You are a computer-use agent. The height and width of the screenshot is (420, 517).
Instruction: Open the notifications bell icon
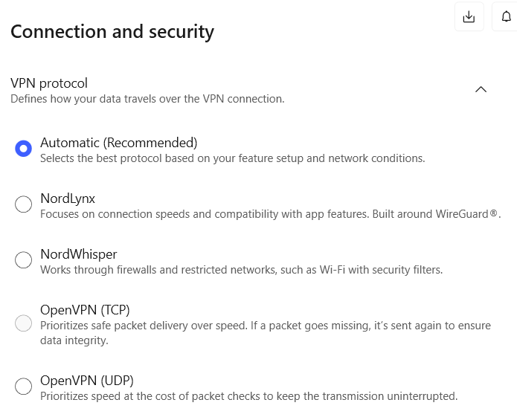[506, 17]
